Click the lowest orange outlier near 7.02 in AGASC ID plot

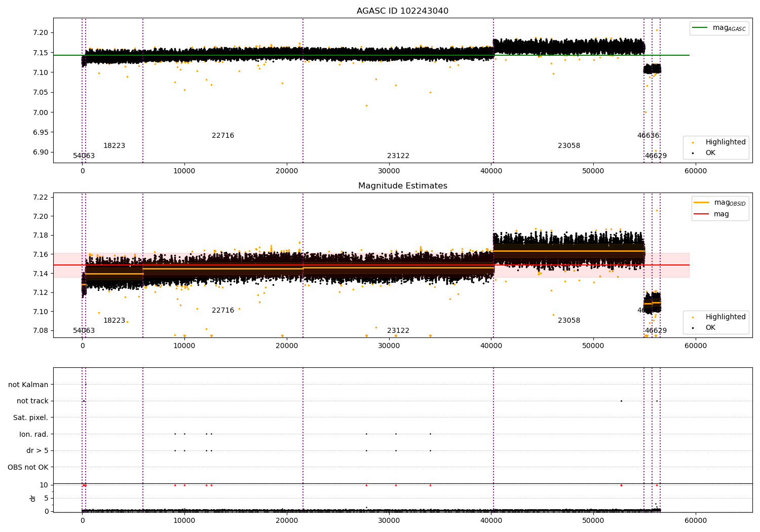click(366, 105)
